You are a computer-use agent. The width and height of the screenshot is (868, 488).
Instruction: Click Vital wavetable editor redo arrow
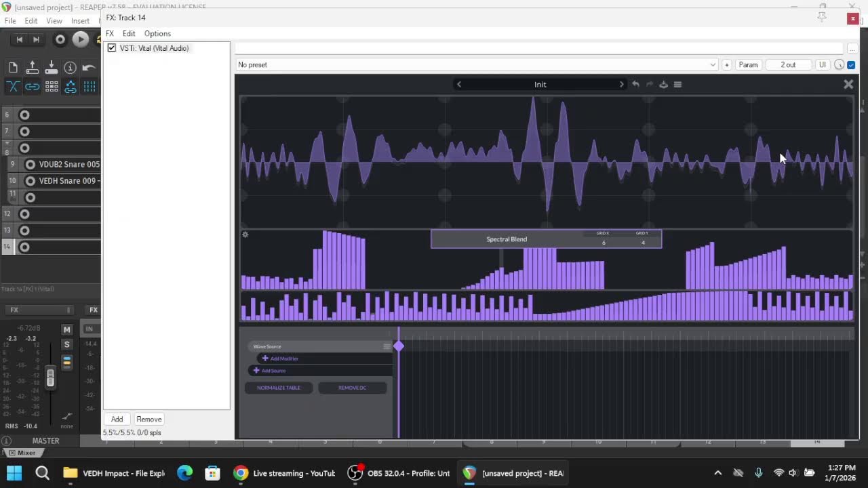point(650,84)
